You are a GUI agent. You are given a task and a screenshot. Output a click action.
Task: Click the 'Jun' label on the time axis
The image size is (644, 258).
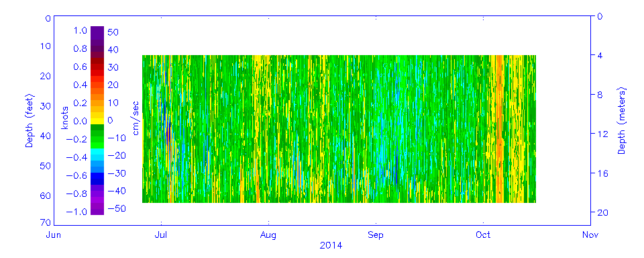(54, 235)
